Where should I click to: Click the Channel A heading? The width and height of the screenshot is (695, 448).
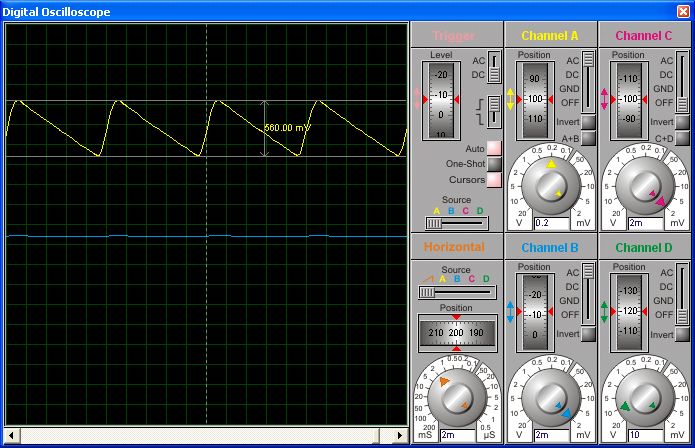coord(550,35)
